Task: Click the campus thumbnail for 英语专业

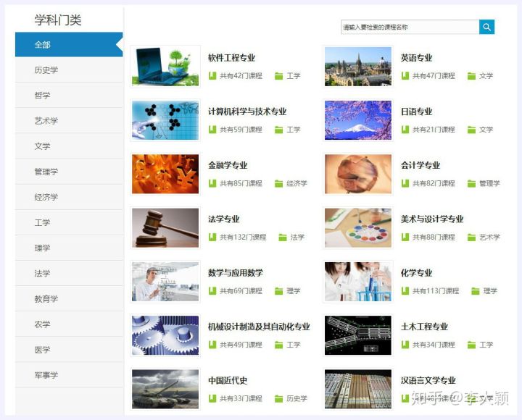Action: click(x=358, y=67)
